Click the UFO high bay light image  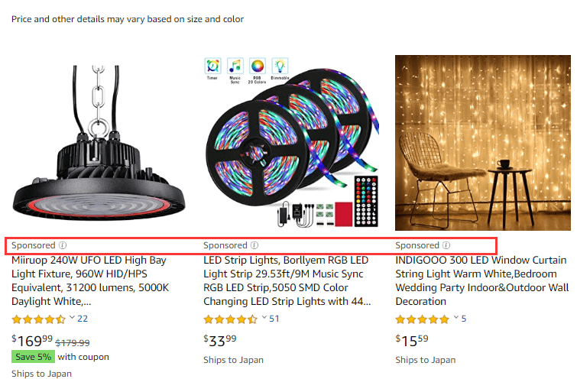pyautogui.click(x=99, y=143)
